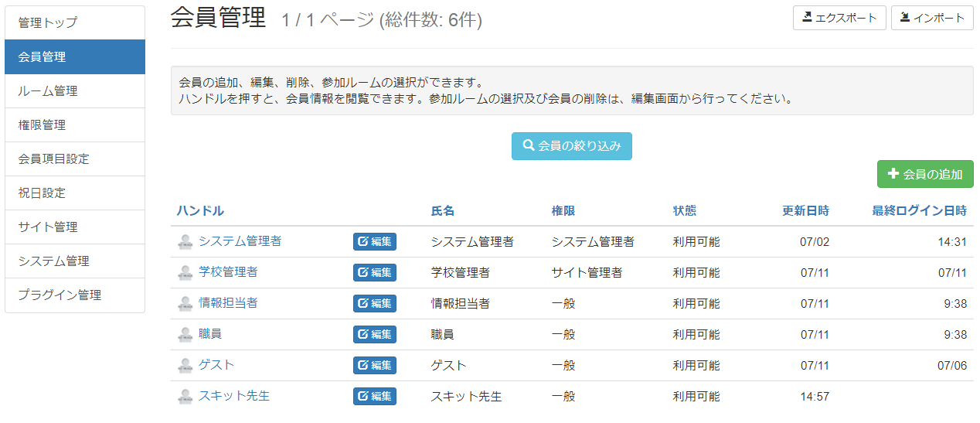This screenshot has width=980, height=423.
Task: Open the 学校管理者 handle link
Action: coord(228,272)
